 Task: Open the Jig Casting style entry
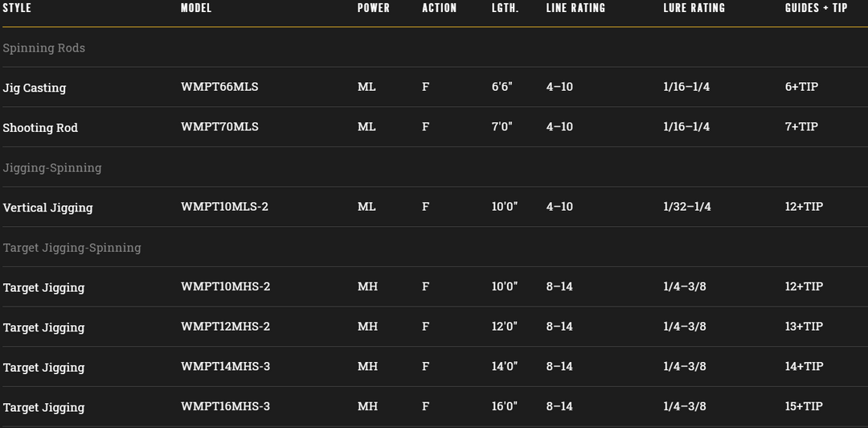point(35,88)
